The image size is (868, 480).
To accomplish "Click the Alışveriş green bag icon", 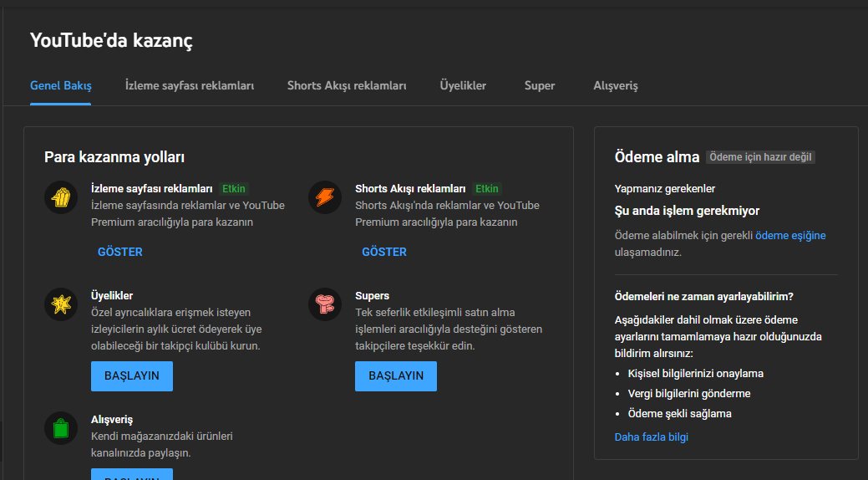I will pyautogui.click(x=61, y=428).
